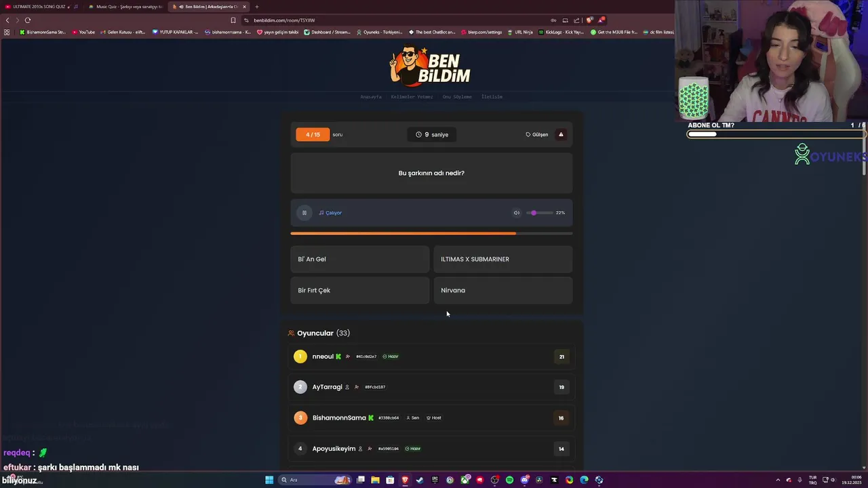This screenshot has width=868, height=488.
Task: Close the Ben Bildim browser tab
Action: click(x=245, y=7)
